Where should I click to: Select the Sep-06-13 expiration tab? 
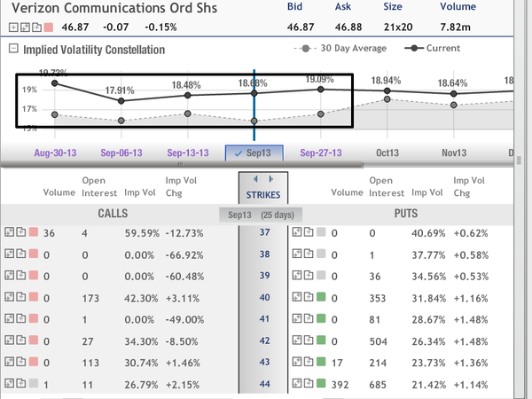[121, 153]
